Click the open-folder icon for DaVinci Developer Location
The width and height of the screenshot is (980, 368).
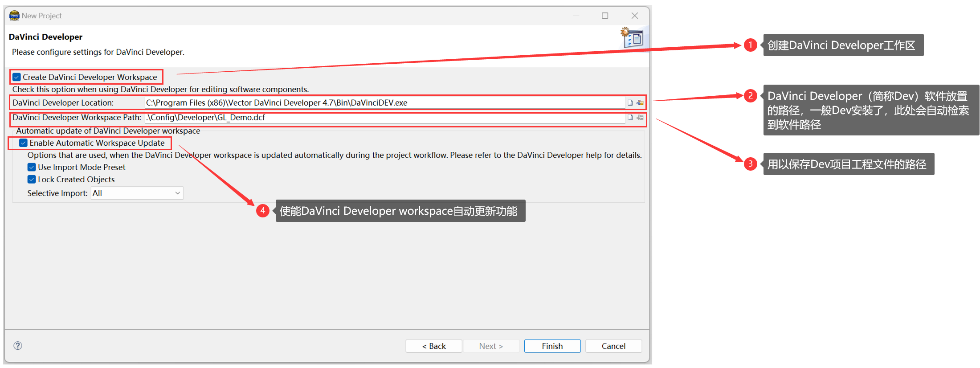pyautogui.click(x=640, y=103)
